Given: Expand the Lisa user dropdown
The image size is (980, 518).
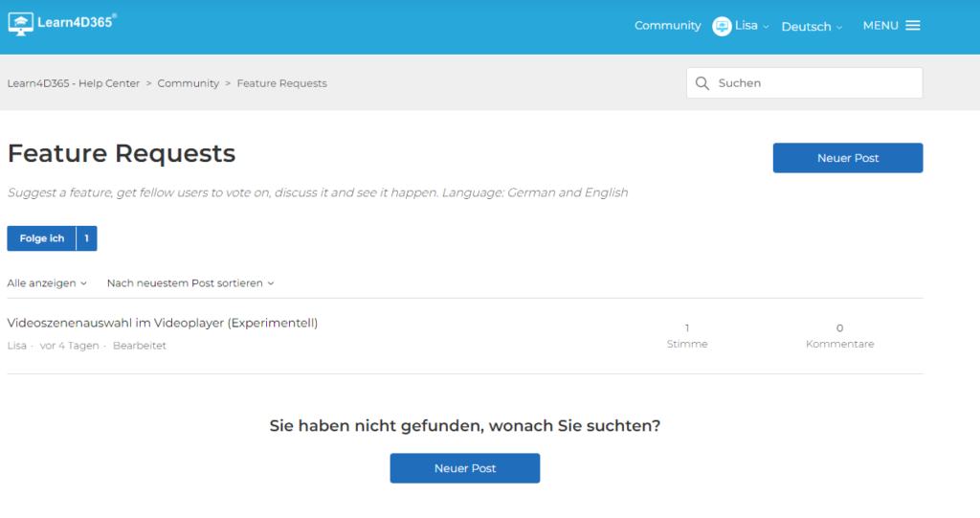Looking at the screenshot, I should [x=752, y=26].
